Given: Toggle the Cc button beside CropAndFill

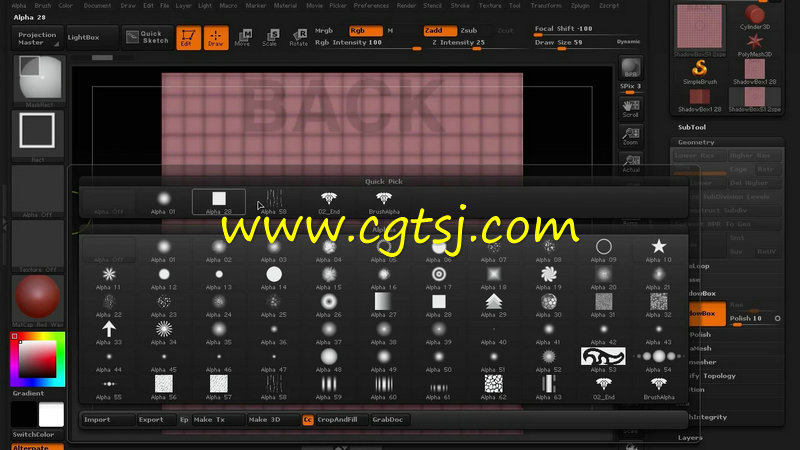Looking at the screenshot, I should tap(308, 420).
